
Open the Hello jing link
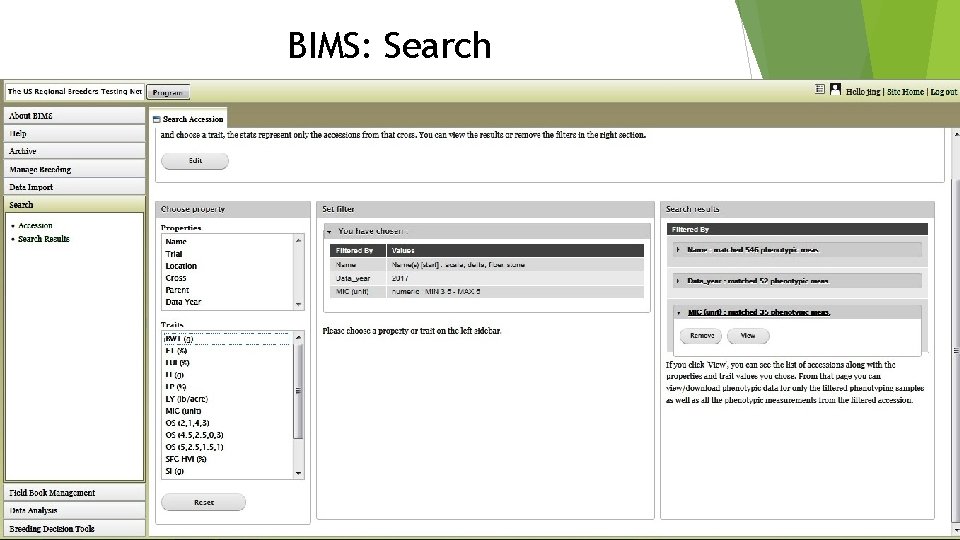click(x=863, y=92)
